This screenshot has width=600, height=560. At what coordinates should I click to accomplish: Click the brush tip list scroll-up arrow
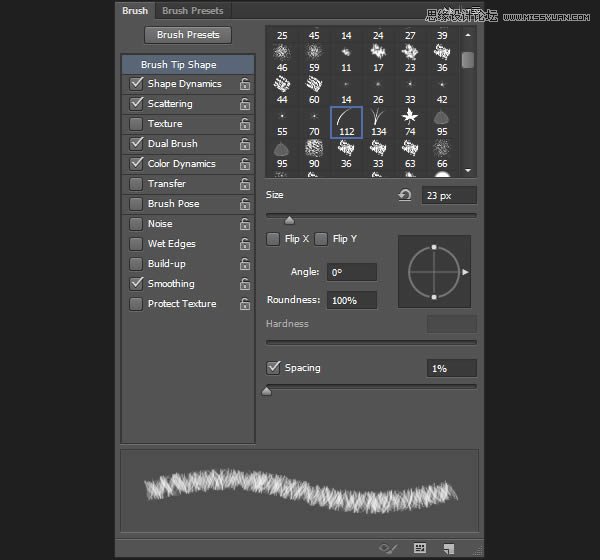click(468, 35)
